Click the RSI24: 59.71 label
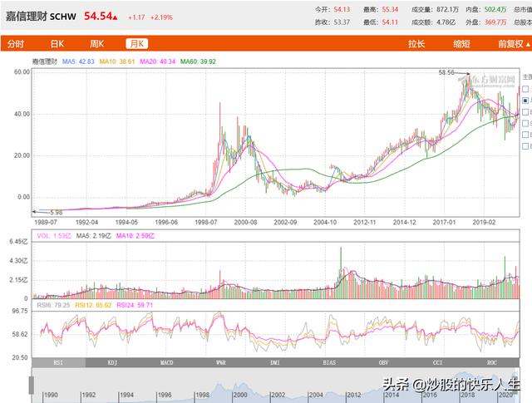532x403 pixels. (x=135, y=305)
